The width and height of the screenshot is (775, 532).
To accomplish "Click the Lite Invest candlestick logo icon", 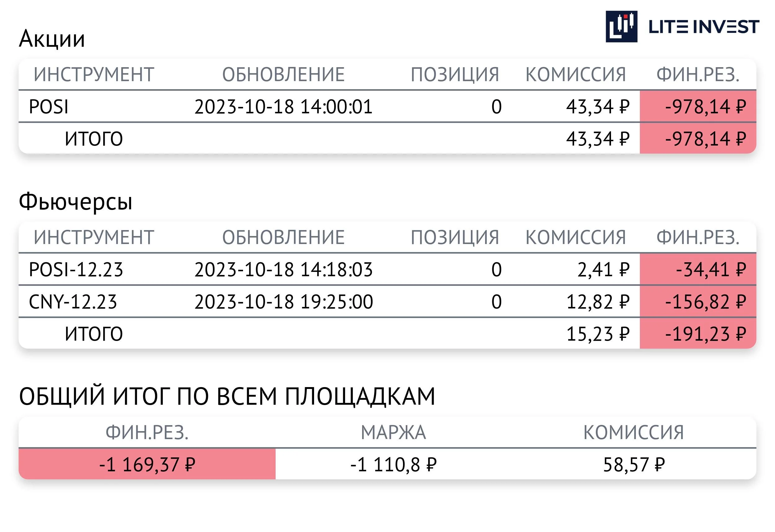I will point(621,27).
